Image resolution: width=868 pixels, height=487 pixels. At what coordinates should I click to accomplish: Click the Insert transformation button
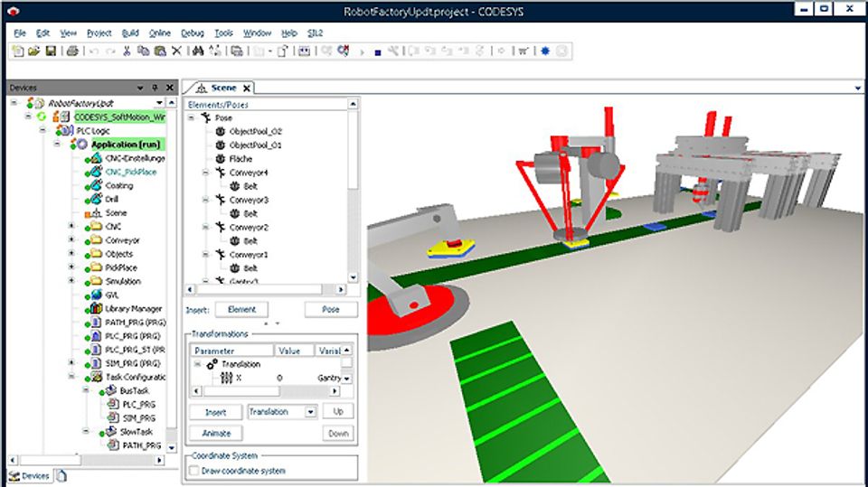pos(215,412)
